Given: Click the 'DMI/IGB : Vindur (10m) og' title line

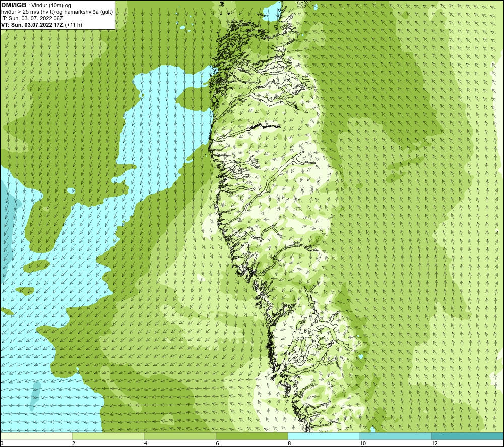Looking at the screenshot, I should (36, 5).
